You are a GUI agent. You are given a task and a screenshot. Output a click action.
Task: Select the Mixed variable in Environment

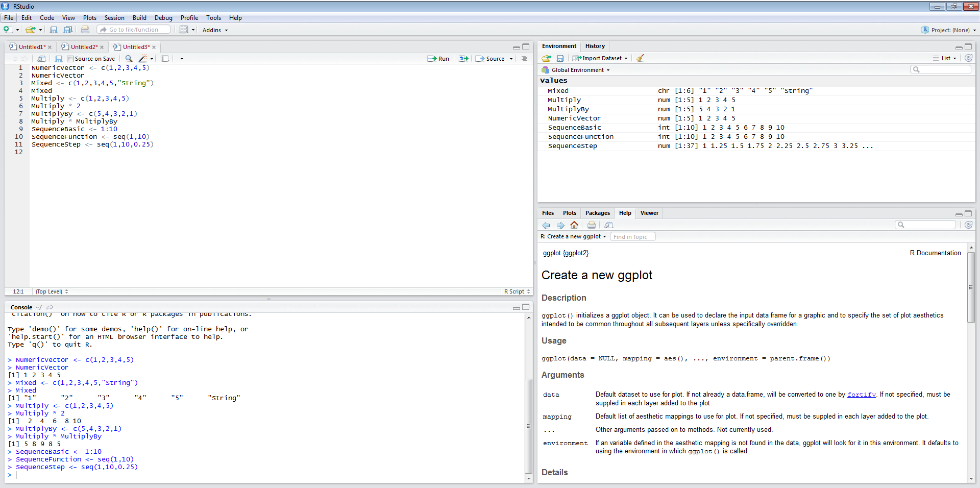pyautogui.click(x=756, y=91)
